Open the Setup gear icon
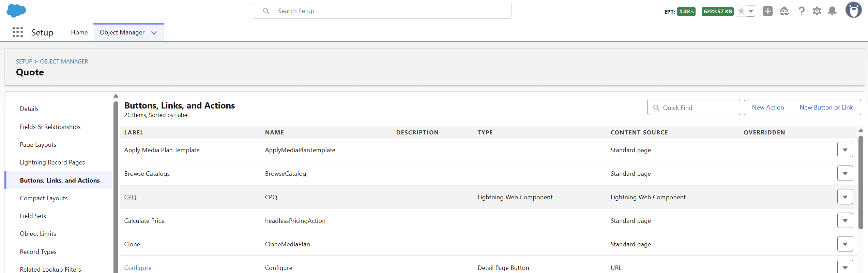The image size is (868, 273). click(817, 11)
